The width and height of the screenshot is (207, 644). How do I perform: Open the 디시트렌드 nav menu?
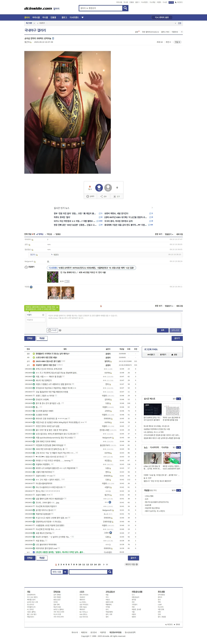pos(74,17)
